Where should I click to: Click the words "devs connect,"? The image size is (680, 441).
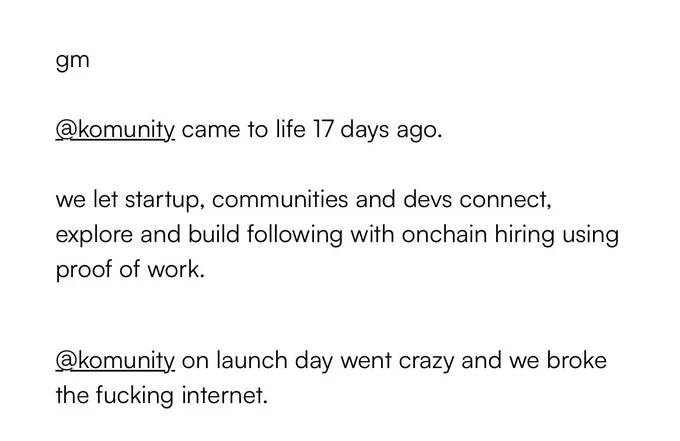(x=477, y=200)
